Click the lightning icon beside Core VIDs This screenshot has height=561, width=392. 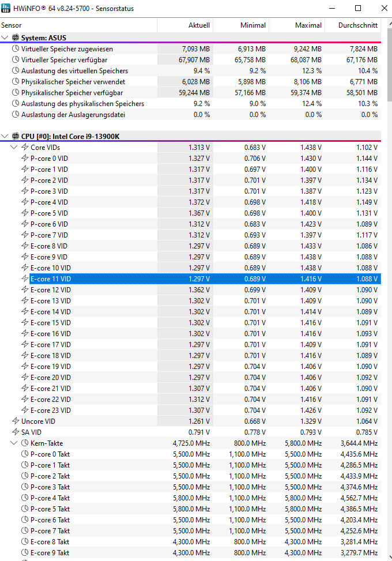(x=25, y=147)
